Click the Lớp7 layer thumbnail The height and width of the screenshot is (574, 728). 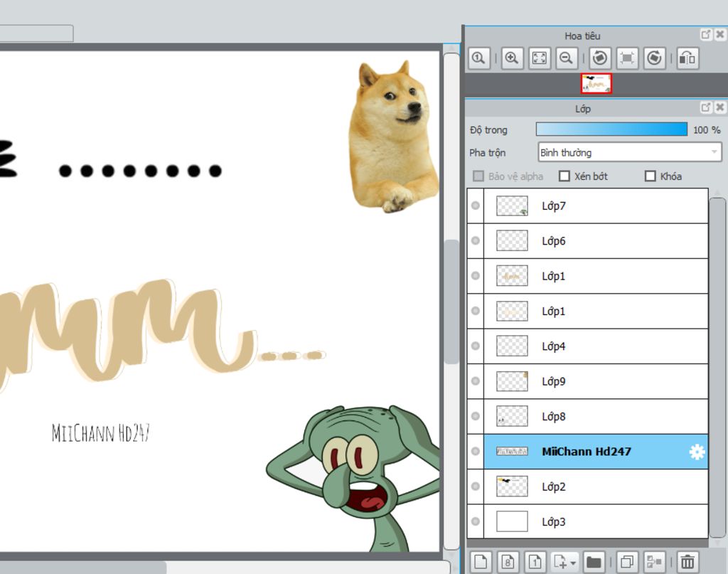point(512,206)
